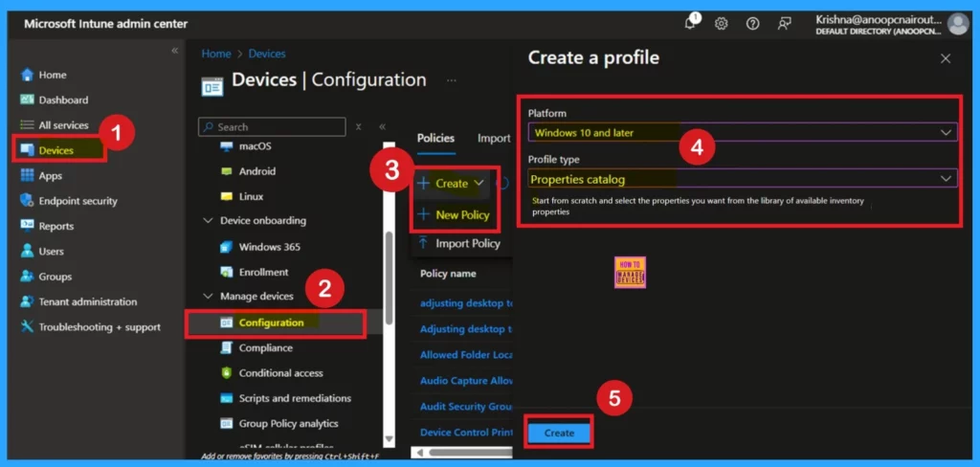Click the Windows 365 icon
Image resolution: width=980 pixels, height=467 pixels.
click(226, 247)
